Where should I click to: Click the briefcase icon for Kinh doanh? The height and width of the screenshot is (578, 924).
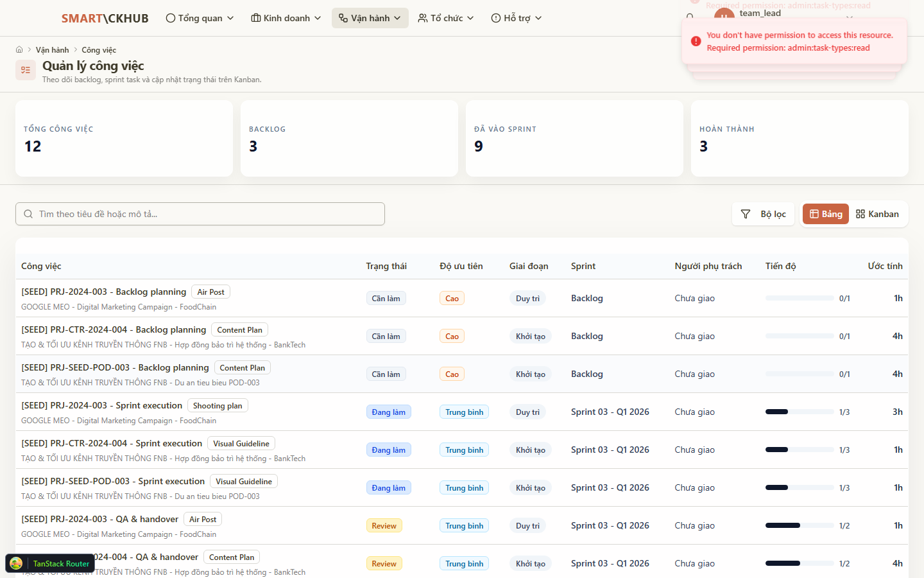pos(256,18)
